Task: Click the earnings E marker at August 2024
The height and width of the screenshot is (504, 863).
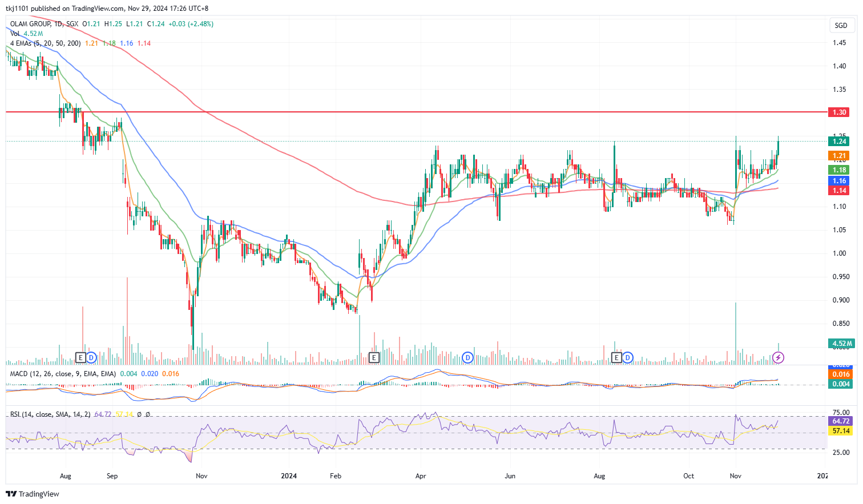Action: click(x=616, y=358)
